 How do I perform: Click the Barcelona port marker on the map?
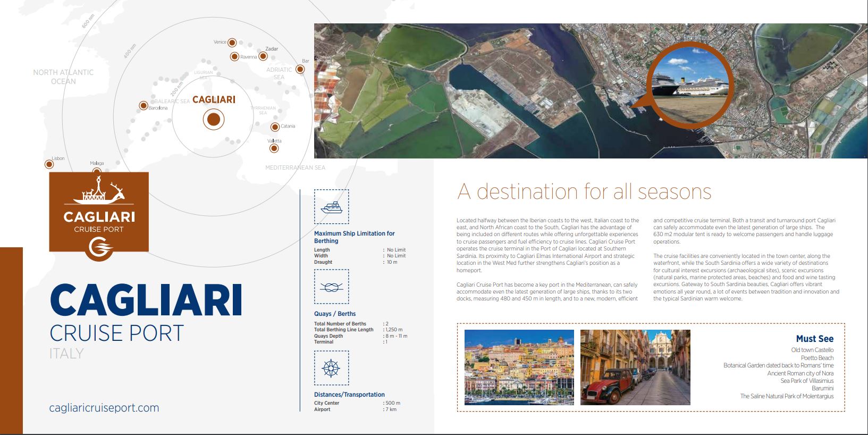[x=143, y=106]
